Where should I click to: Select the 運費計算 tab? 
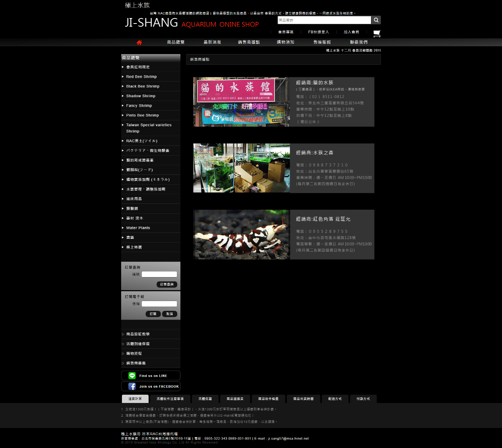click(x=135, y=399)
